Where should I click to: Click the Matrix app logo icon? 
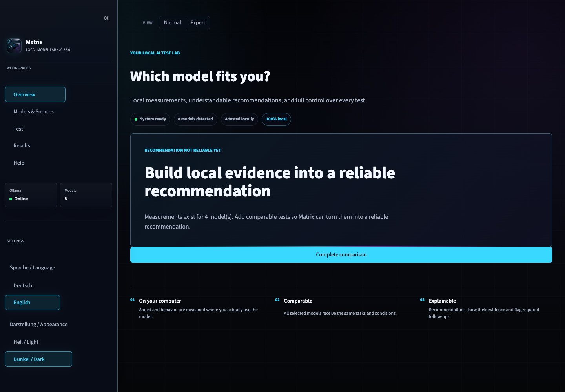14,45
